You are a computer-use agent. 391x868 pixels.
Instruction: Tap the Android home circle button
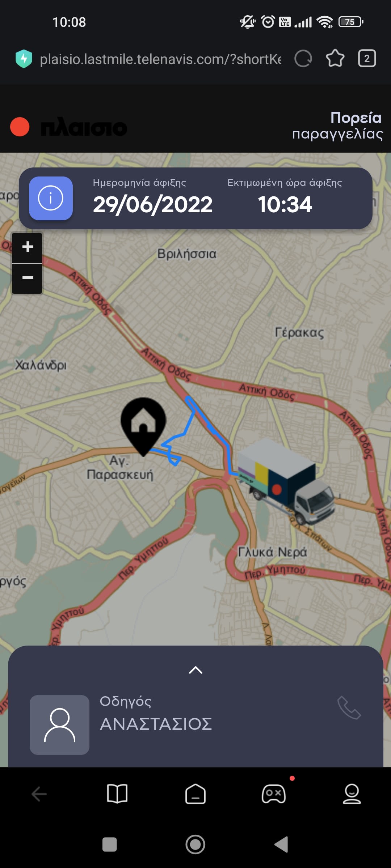(195, 845)
